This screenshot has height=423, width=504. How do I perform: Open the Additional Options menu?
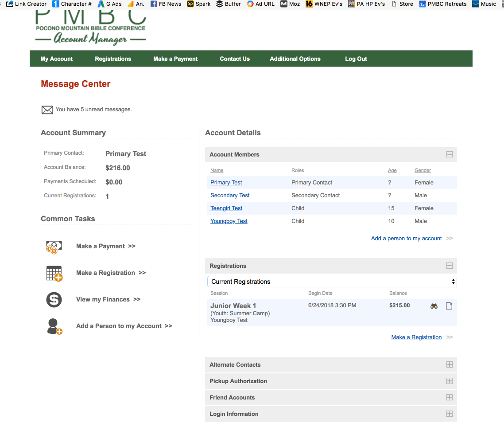(x=295, y=59)
